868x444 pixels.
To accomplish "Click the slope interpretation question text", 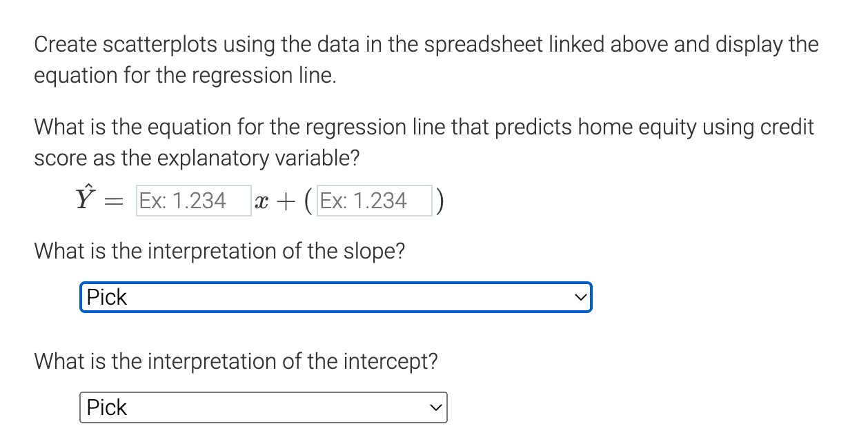I will (x=219, y=251).
